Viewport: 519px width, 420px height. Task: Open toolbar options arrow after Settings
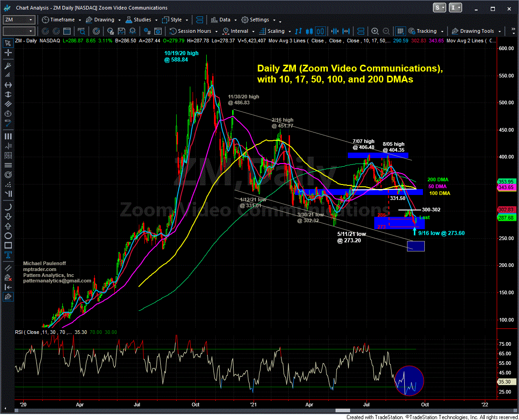[x=280, y=21]
